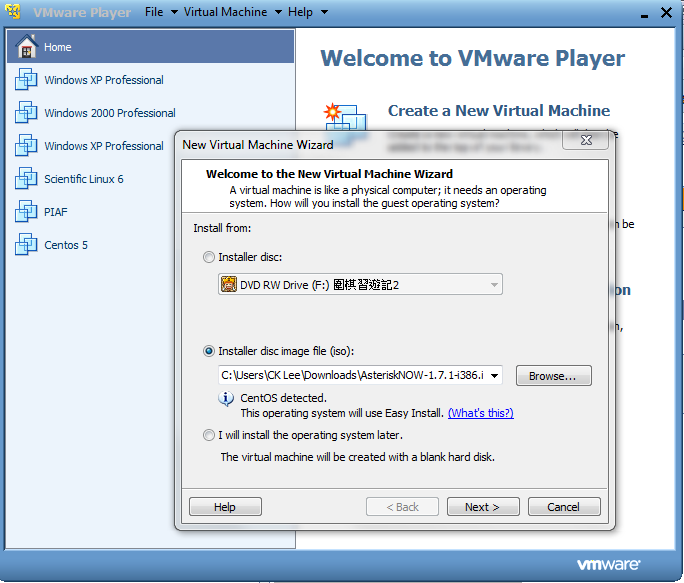Click the Next > button

pyautogui.click(x=483, y=507)
